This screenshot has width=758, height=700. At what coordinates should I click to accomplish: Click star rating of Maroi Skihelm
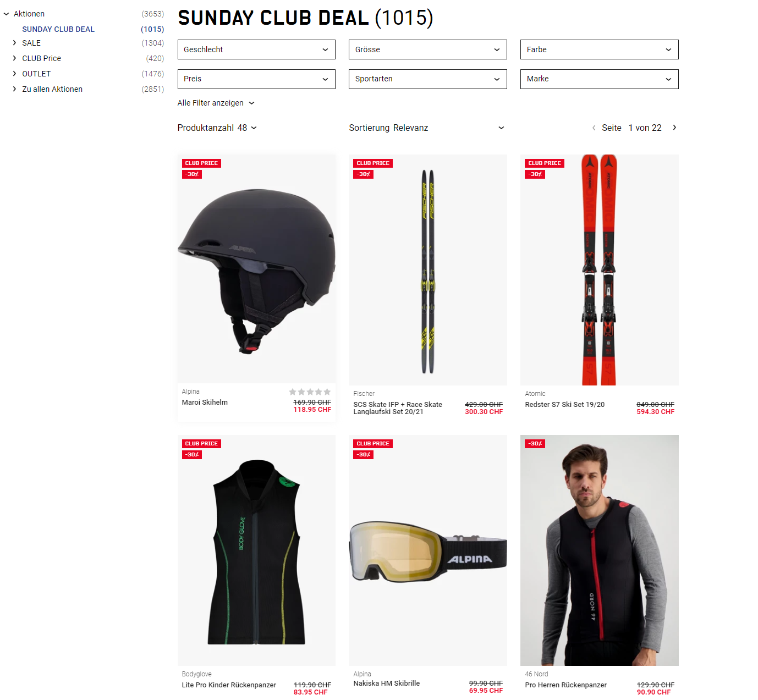(310, 392)
